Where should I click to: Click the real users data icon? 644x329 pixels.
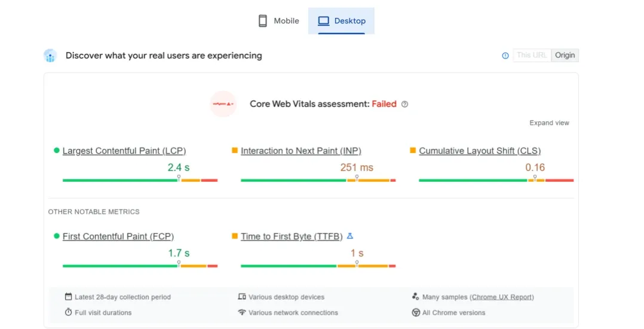50,56
